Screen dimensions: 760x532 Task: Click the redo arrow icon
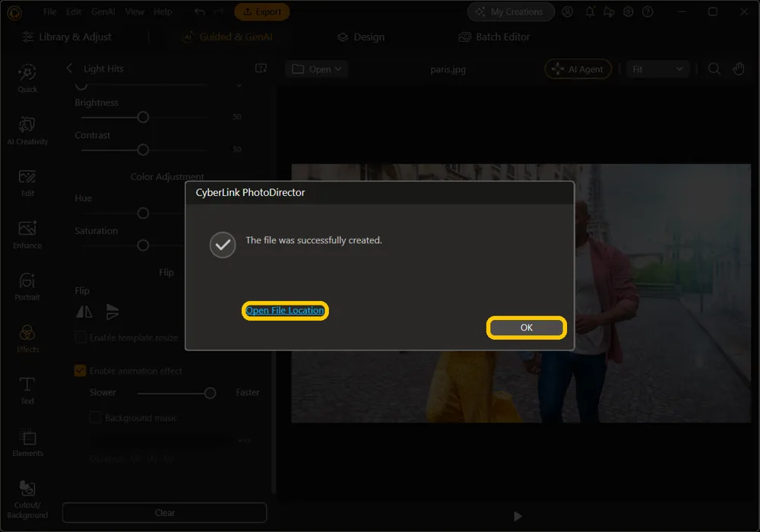click(219, 11)
